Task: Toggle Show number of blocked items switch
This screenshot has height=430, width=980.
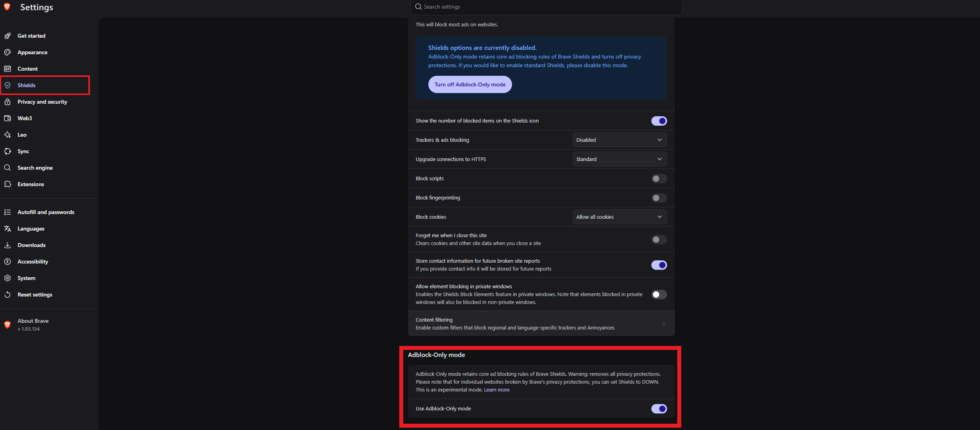Action: tap(659, 121)
